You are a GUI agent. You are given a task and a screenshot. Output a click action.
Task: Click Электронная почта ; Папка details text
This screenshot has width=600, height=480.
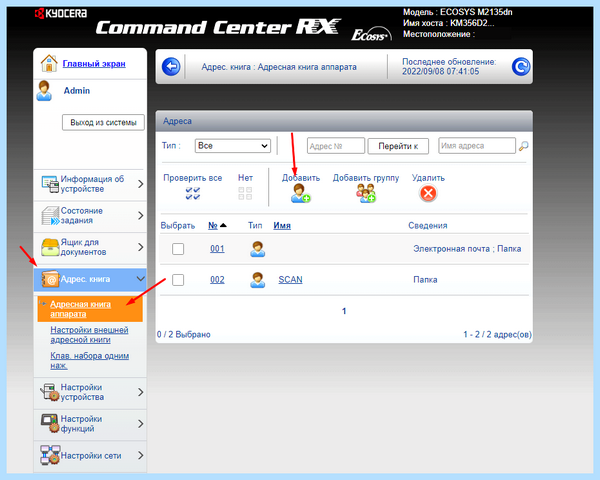click(x=467, y=249)
